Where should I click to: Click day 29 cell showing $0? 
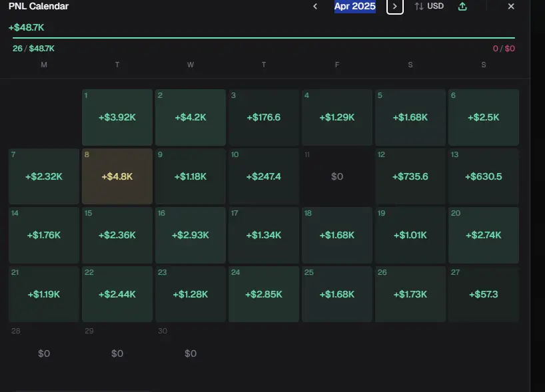pyautogui.click(x=117, y=353)
